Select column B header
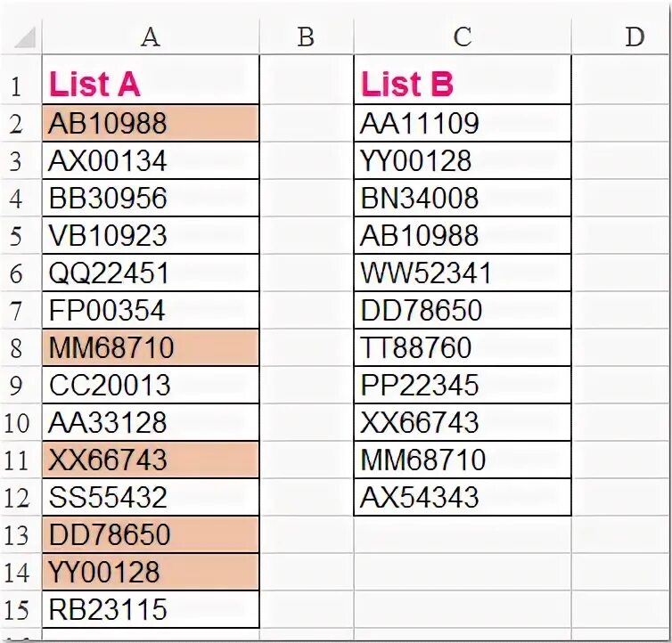 307,37
